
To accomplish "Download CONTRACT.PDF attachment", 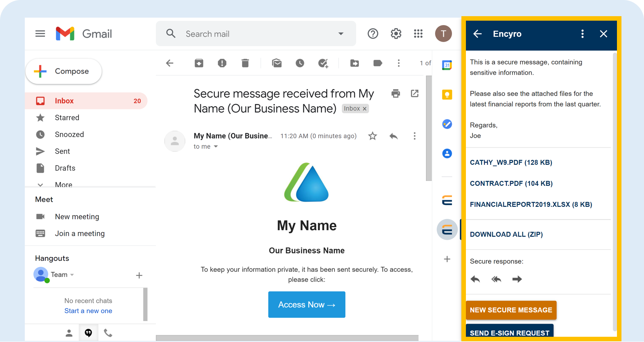I will (511, 184).
